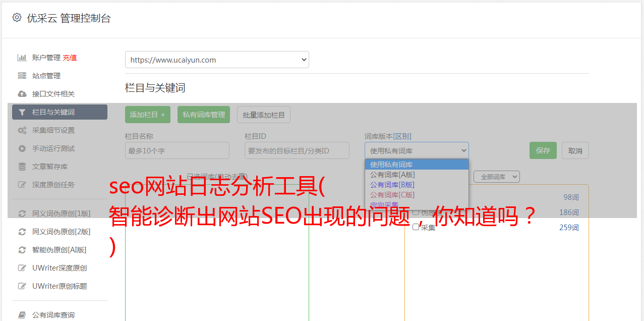The image size is (644, 321).
Task: Toggle the 伪原创 keyword checkbox
Action: [x=416, y=212]
